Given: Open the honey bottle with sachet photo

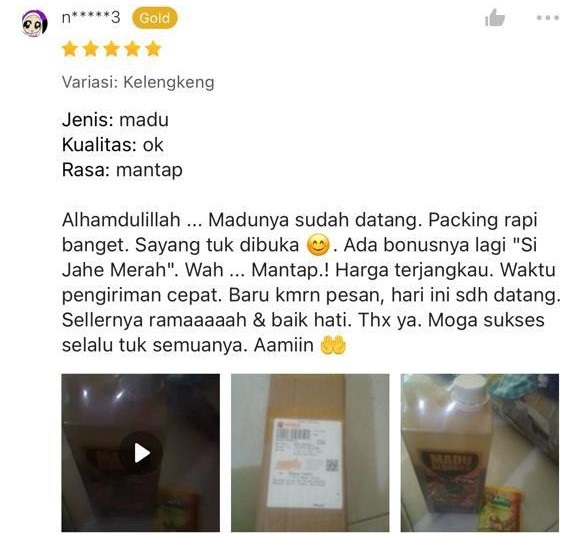Looking at the screenshot, I should point(480,453).
